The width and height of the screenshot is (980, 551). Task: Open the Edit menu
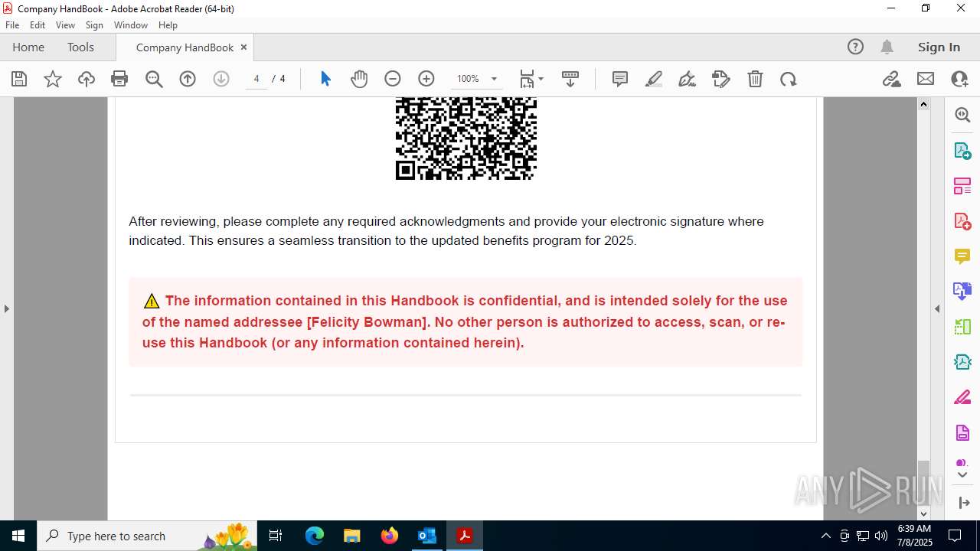pos(38,25)
